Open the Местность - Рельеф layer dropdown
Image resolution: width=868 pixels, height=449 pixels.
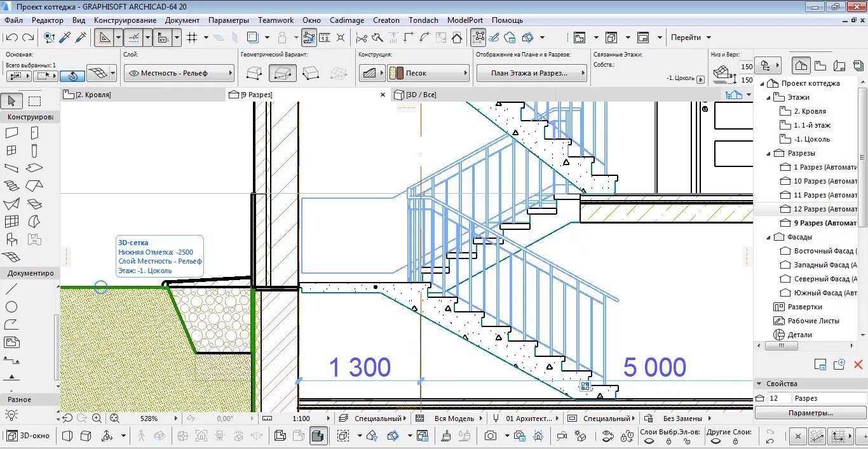pos(179,73)
